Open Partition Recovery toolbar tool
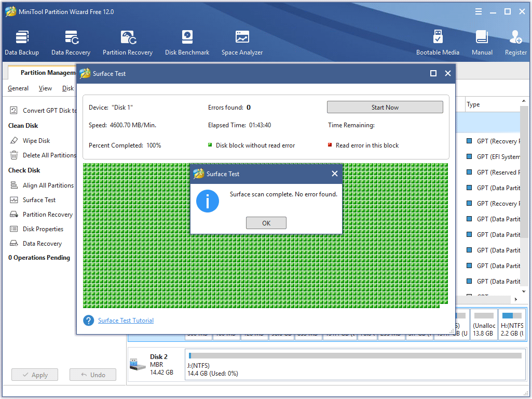532x399 pixels. [128, 43]
